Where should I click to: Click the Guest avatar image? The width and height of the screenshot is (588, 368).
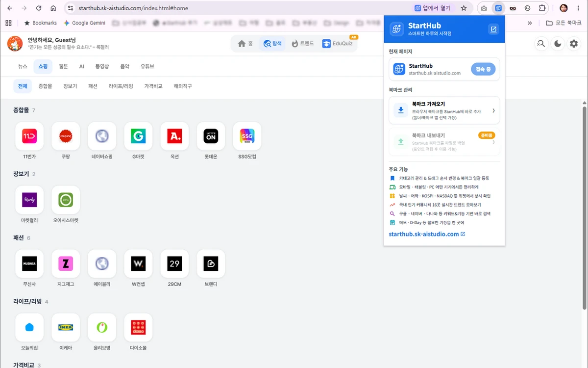click(x=15, y=44)
